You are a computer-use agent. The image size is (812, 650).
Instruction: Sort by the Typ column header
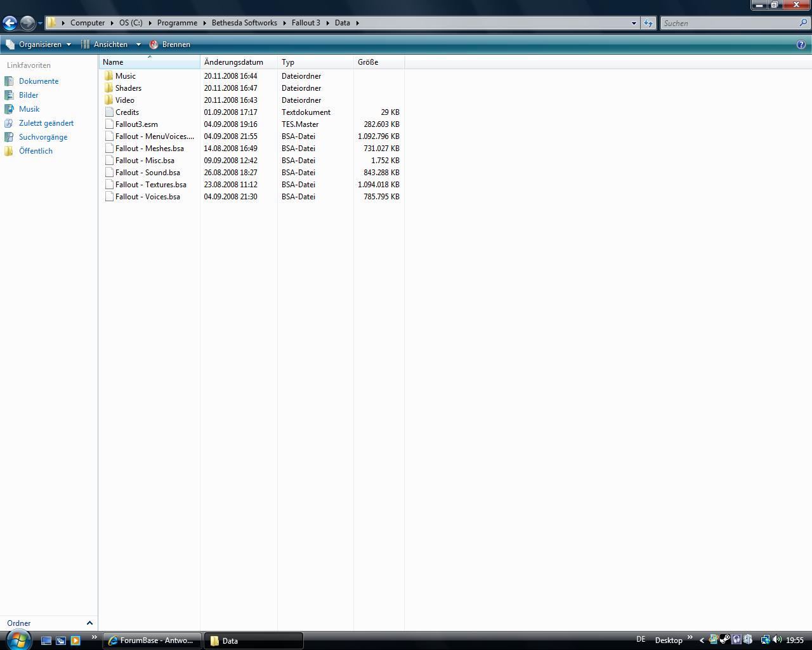coord(315,62)
